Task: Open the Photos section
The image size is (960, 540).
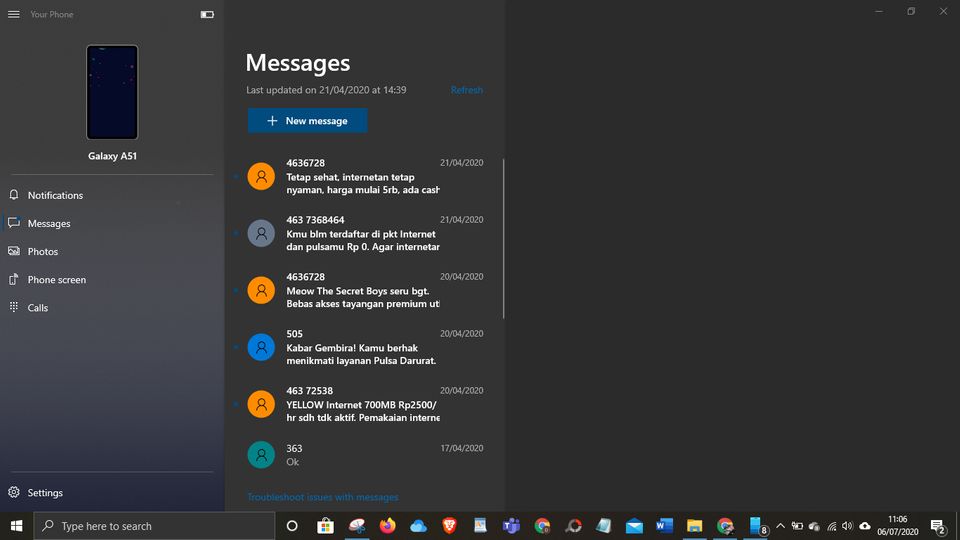Action: click(43, 251)
